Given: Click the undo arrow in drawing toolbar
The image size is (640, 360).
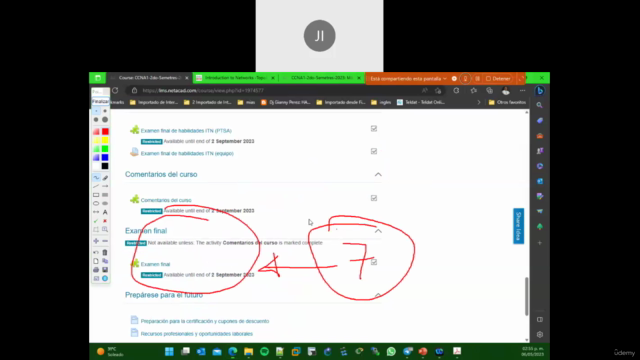Looking at the screenshot, I should 96,252.
